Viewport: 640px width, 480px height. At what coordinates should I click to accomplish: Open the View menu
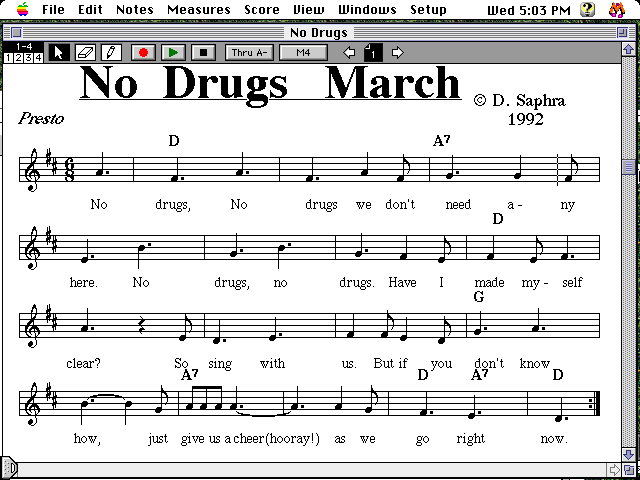coord(309,9)
